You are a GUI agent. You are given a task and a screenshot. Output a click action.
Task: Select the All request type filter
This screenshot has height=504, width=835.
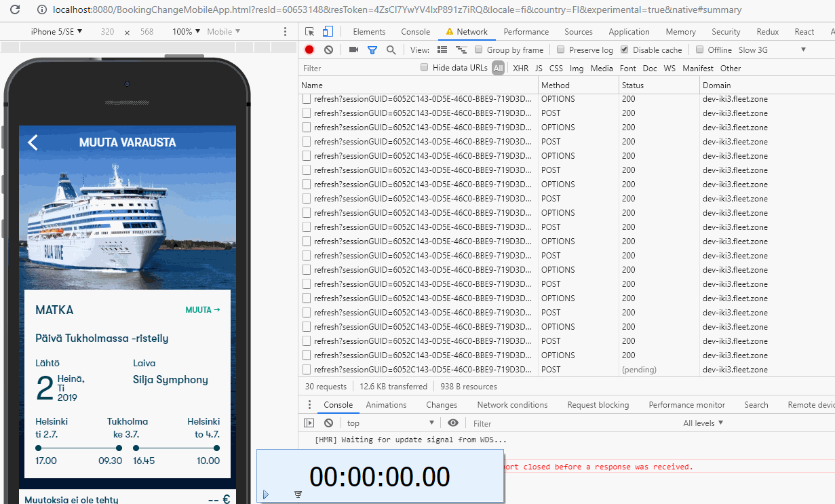point(499,68)
